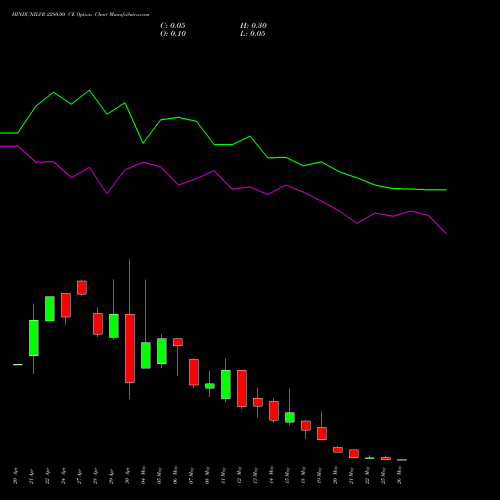
Task: Click the low value 'L: 0.05'
Action: click(253, 34)
